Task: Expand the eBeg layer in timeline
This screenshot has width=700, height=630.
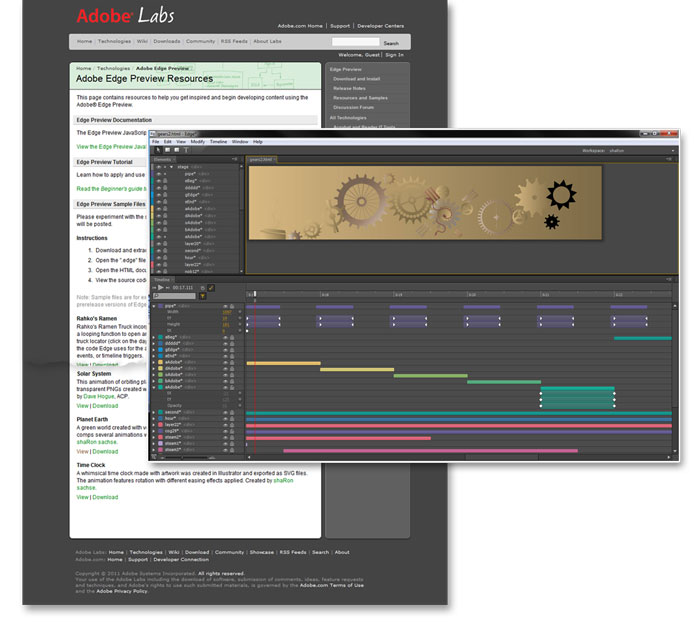Action: point(154,337)
